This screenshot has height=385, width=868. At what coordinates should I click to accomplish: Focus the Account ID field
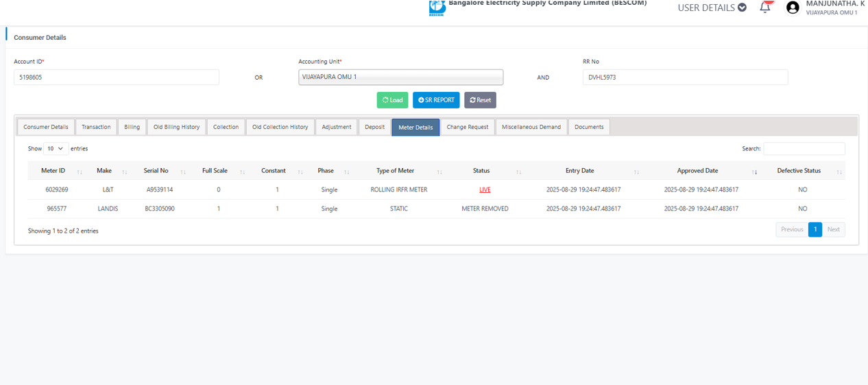117,78
